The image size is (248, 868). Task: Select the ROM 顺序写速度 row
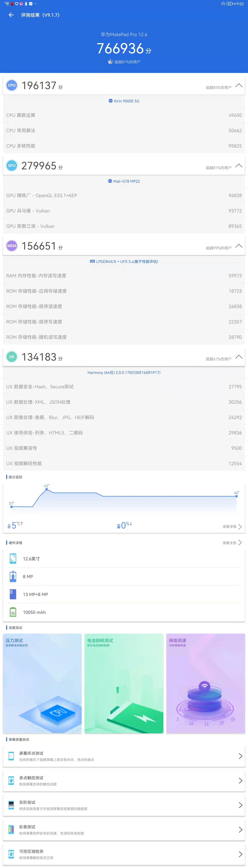coord(124,321)
